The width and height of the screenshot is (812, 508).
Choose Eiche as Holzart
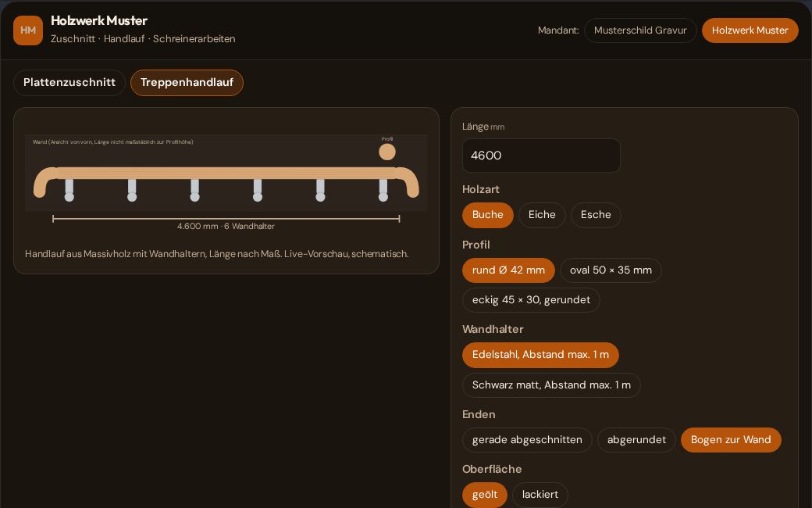[542, 215]
